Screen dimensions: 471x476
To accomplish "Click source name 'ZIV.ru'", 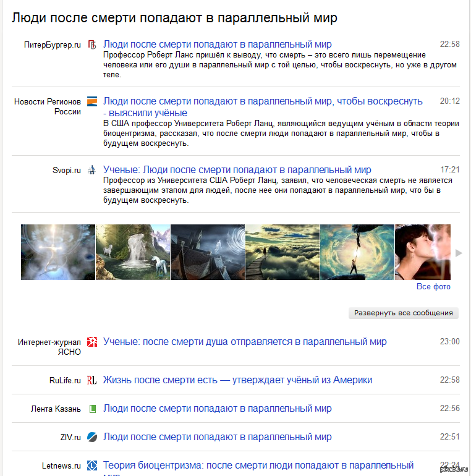I will 70,437.
